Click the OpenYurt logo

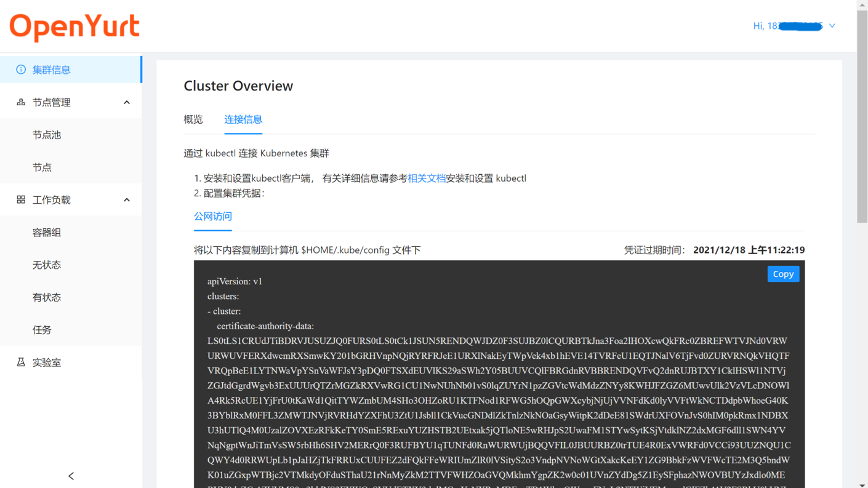click(x=74, y=27)
